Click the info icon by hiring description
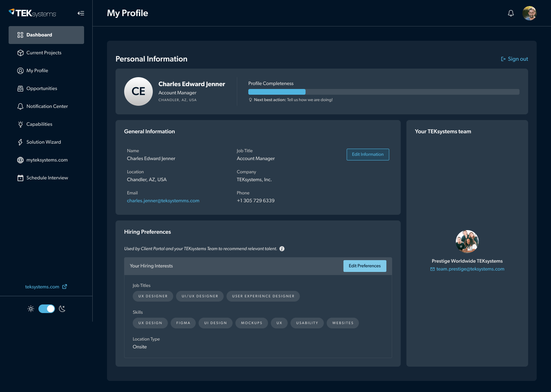This screenshot has height=392, width=551. [x=282, y=249]
